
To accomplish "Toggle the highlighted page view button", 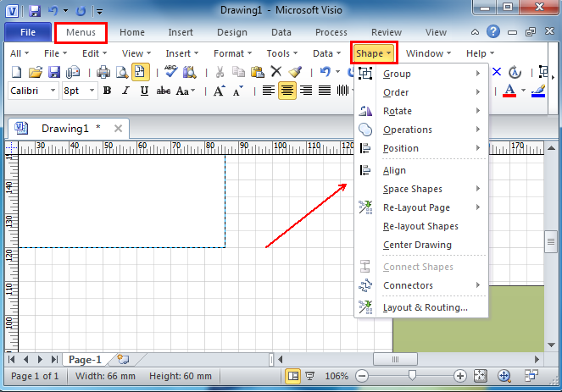I will click(x=140, y=72).
